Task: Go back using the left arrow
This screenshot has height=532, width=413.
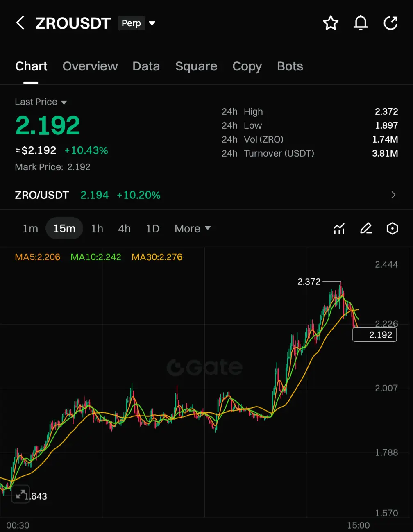Action: 20,23
